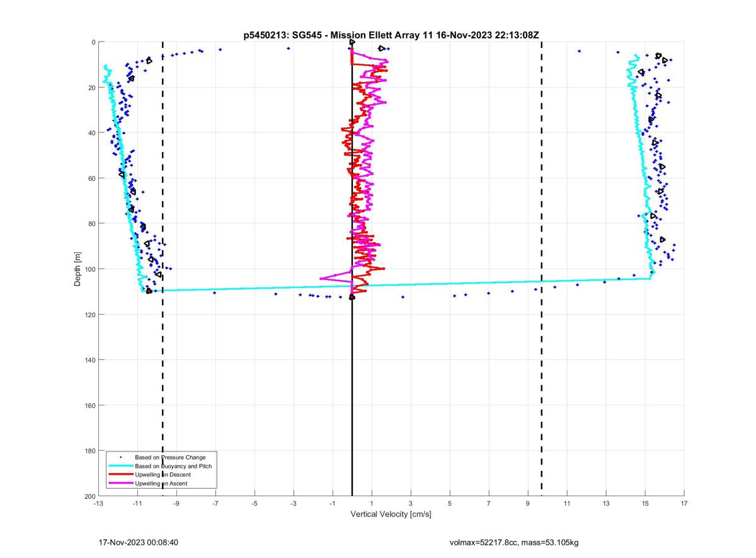Select the 'Upwelling on Ascent' legend entry
This screenshot has width=756, height=558.
pos(161,483)
